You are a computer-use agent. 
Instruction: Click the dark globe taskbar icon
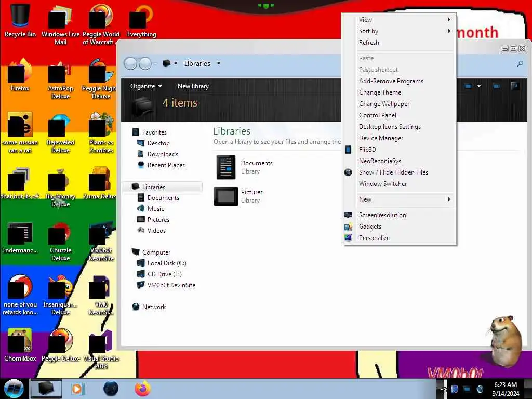click(111, 389)
